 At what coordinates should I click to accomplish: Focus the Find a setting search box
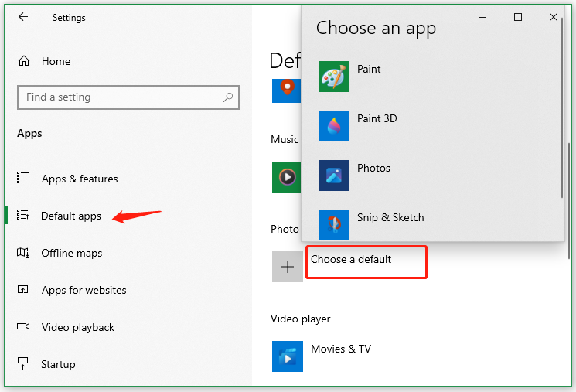(128, 97)
